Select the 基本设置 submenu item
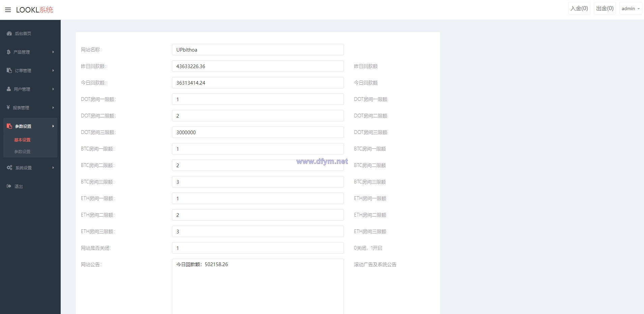644x314 pixels. [22, 140]
